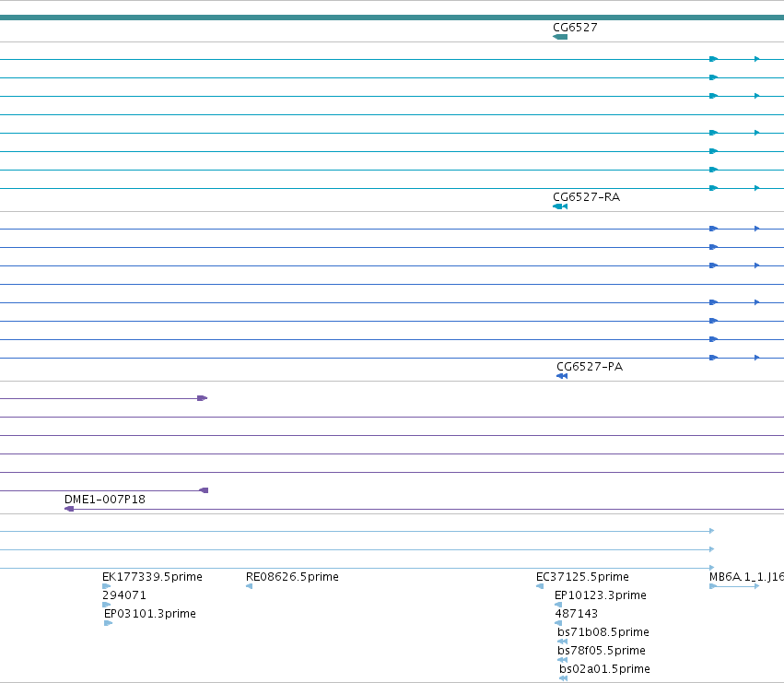The height and width of the screenshot is (683, 784).
Task: Select the EK177339.5prime arrow glyph
Action: coord(107,586)
